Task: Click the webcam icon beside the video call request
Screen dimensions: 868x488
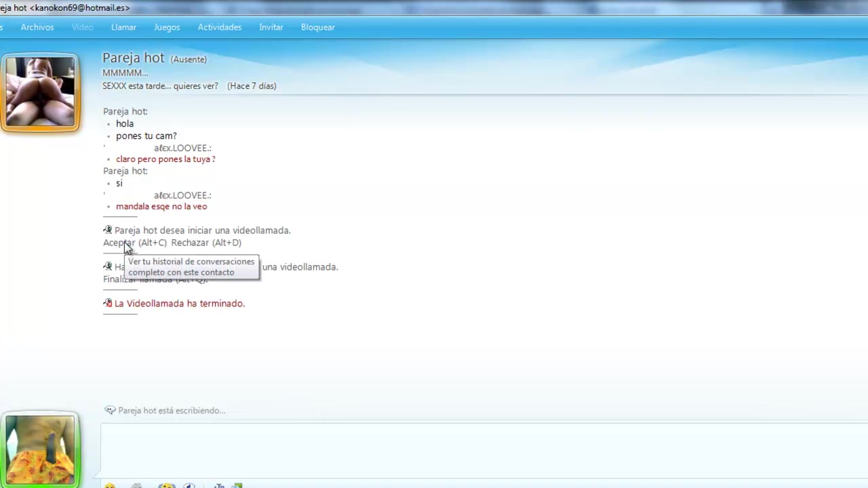Action: click(x=108, y=230)
